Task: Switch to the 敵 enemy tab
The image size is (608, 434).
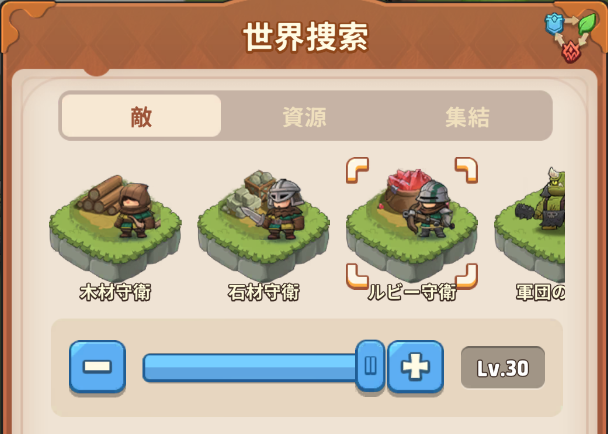Action: point(141,116)
